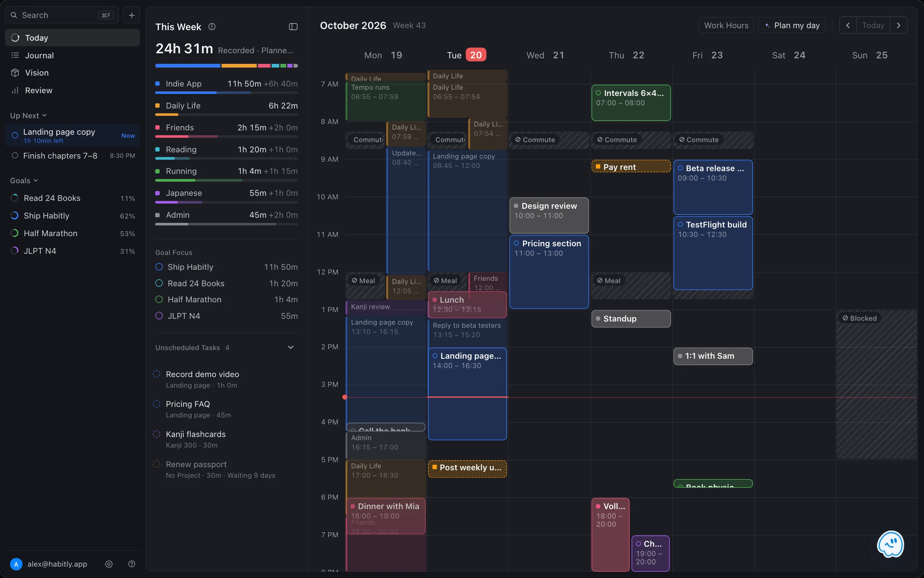This screenshot has width=924, height=578.
Task: Open the Design review calendar event
Action: click(549, 215)
